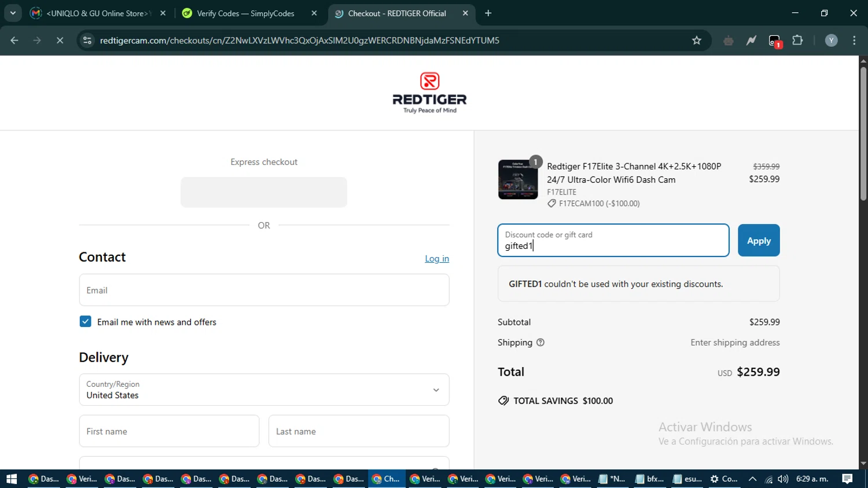Open site information icon in address bar
The width and height of the screenshot is (868, 488).
point(87,41)
